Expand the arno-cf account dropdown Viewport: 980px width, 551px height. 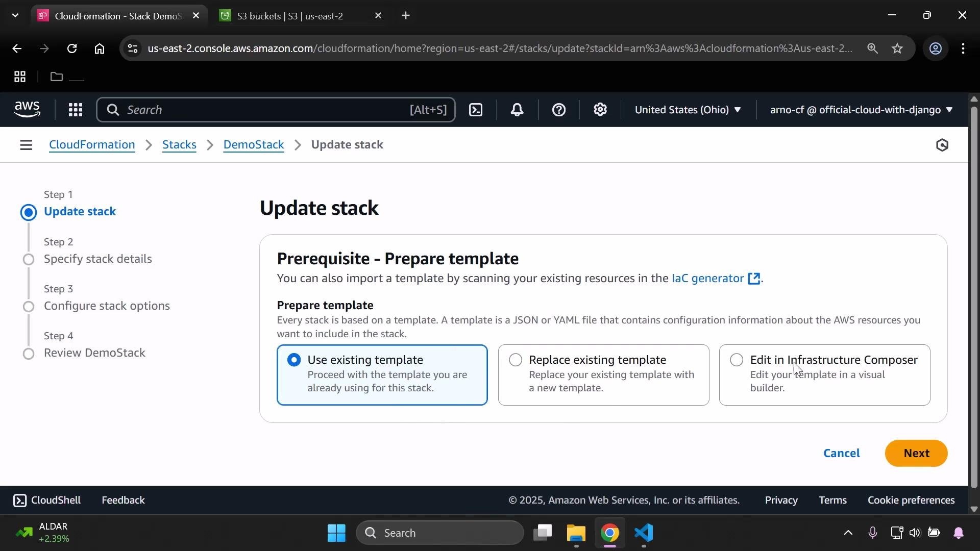[x=861, y=110]
